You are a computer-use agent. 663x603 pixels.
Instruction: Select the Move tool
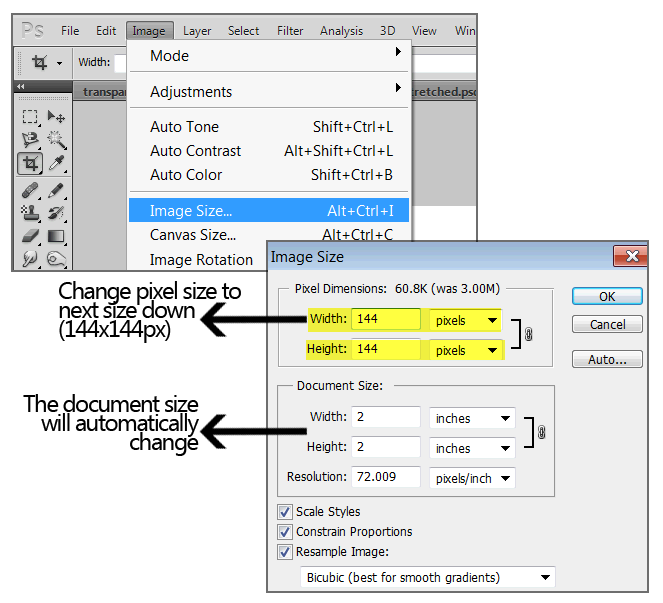pyautogui.click(x=56, y=116)
